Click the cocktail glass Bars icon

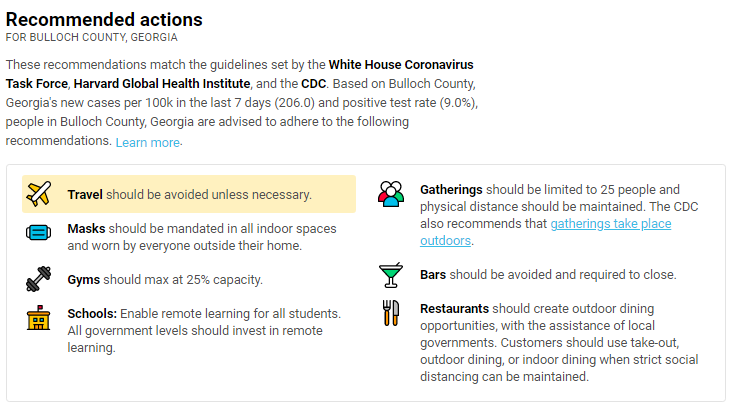point(391,275)
